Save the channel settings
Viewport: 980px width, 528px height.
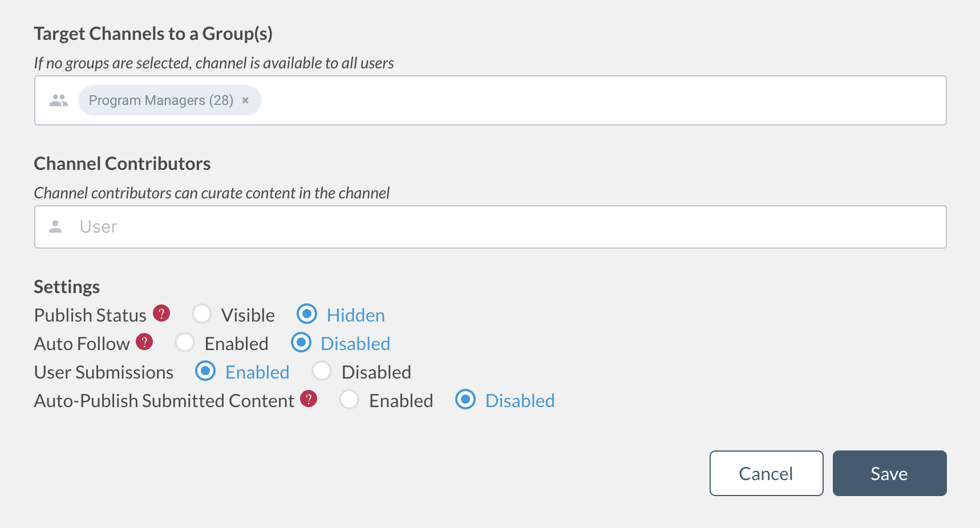click(x=889, y=473)
